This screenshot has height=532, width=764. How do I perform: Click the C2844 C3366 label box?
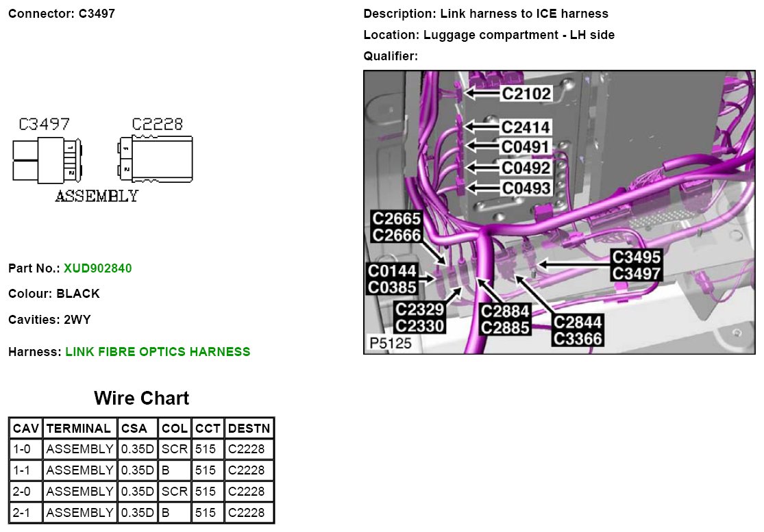pyautogui.click(x=578, y=331)
